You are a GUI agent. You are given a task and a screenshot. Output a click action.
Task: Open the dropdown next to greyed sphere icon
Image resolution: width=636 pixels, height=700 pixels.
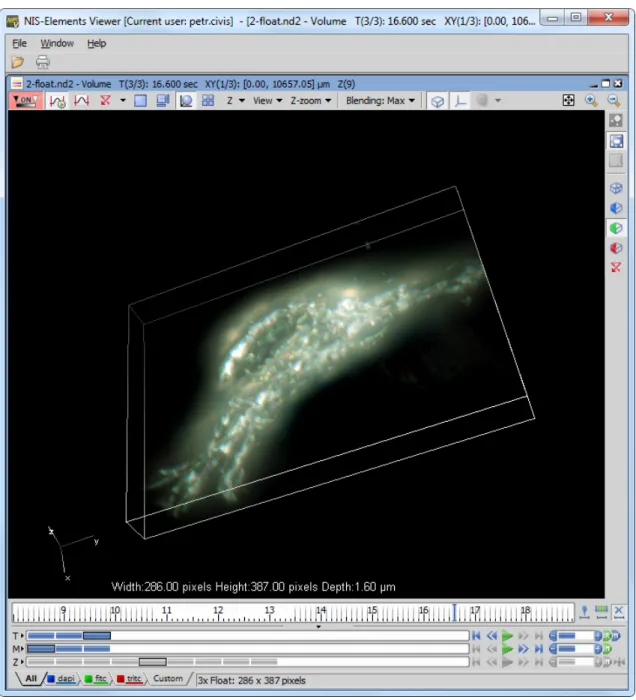click(498, 100)
